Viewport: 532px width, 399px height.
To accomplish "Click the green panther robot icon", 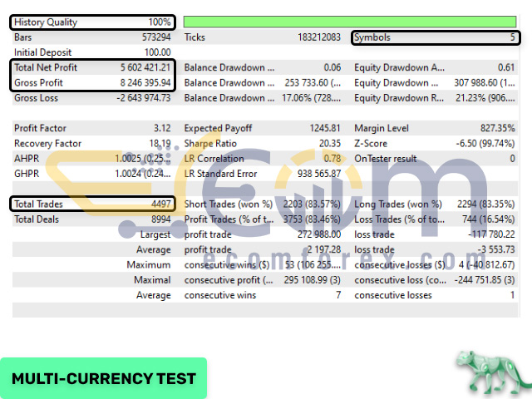I will [495, 374].
